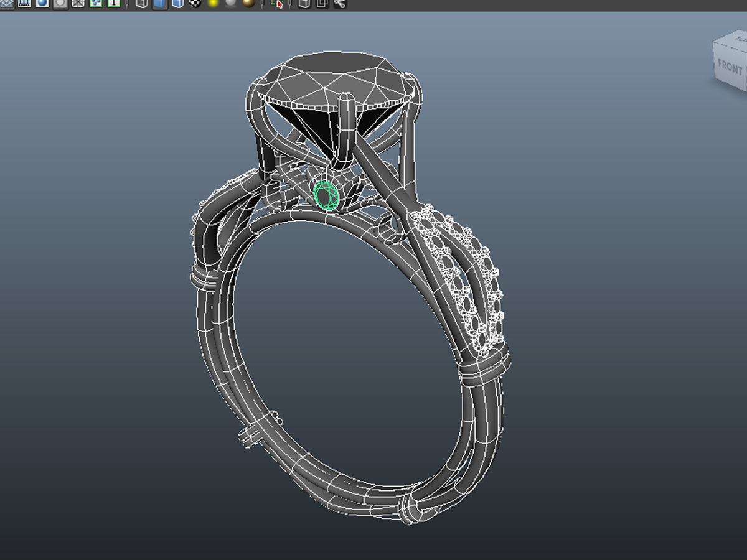
Task: Click the X-Ray Joints icon
Action: (340, 3)
